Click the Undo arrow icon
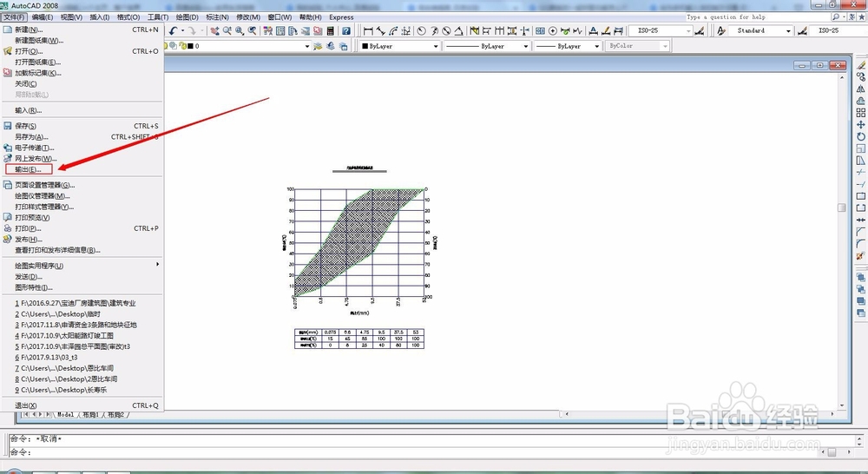 [174, 31]
